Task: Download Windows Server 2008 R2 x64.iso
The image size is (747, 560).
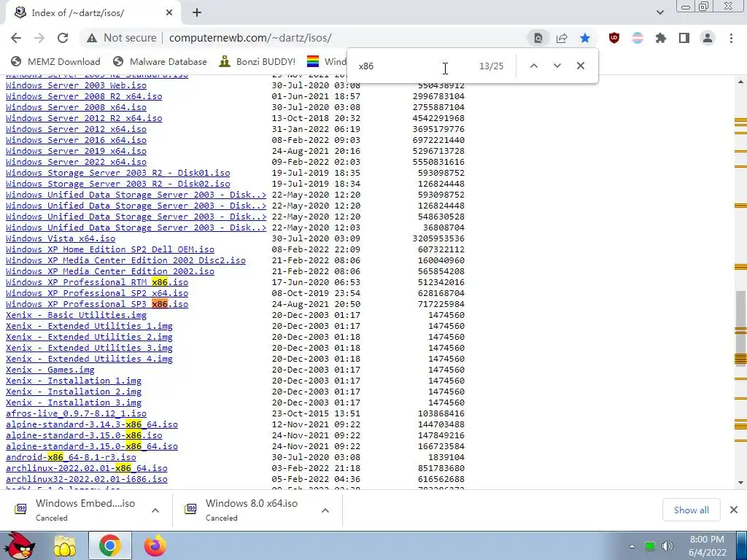Action: pos(84,96)
